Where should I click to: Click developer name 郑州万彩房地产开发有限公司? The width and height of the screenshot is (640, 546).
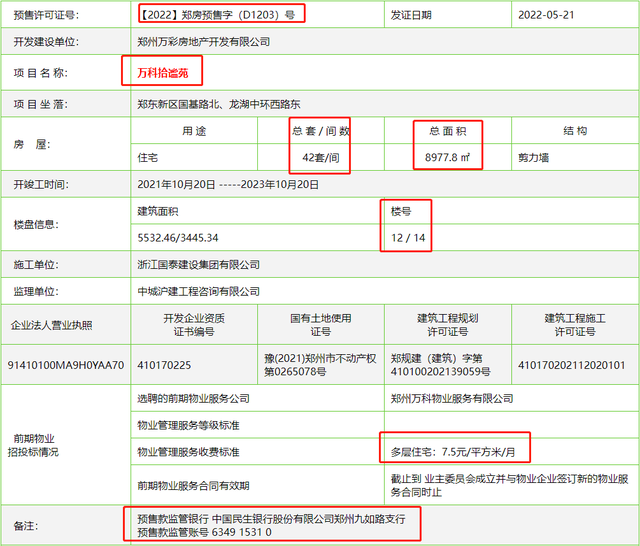click(x=203, y=42)
